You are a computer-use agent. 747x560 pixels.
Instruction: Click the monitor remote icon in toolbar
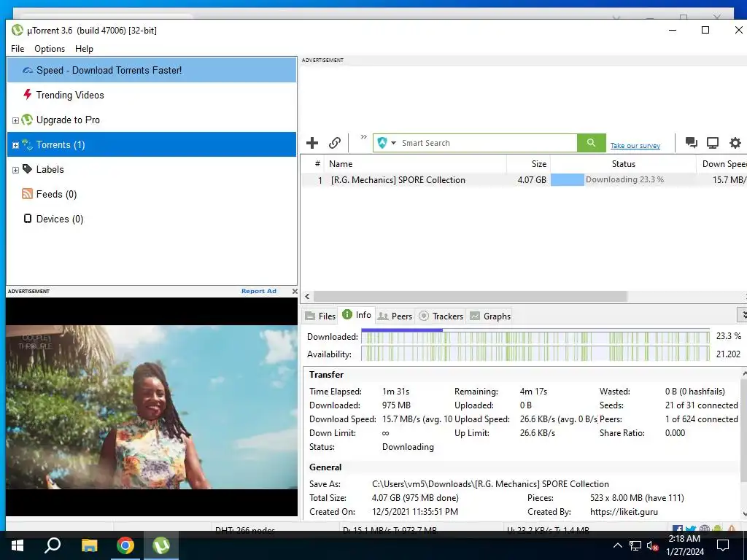713,143
